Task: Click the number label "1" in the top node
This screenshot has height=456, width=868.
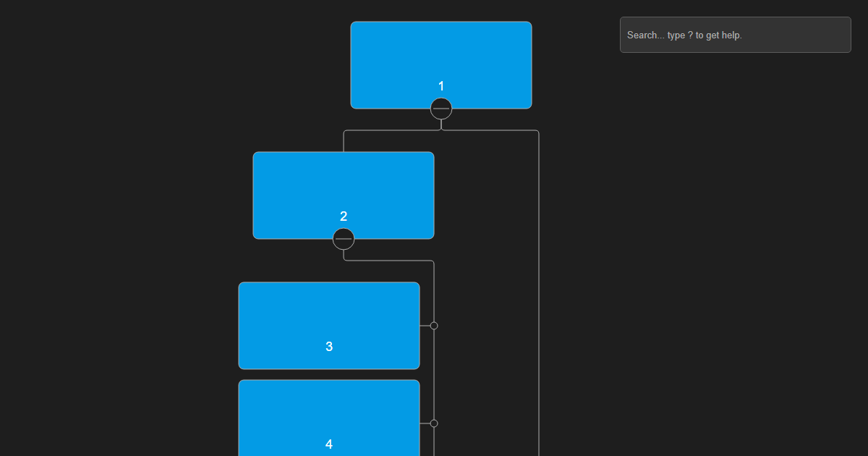Action: coord(441,87)
